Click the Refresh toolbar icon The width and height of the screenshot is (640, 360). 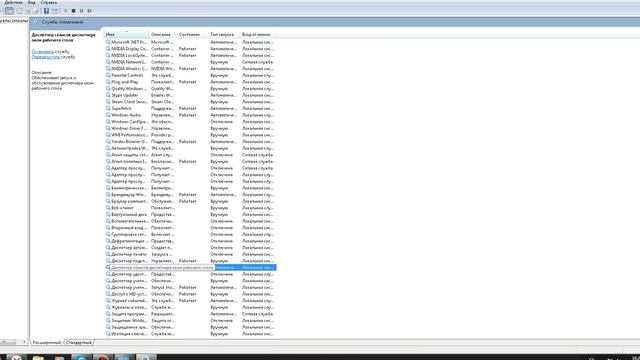[28, 11]
